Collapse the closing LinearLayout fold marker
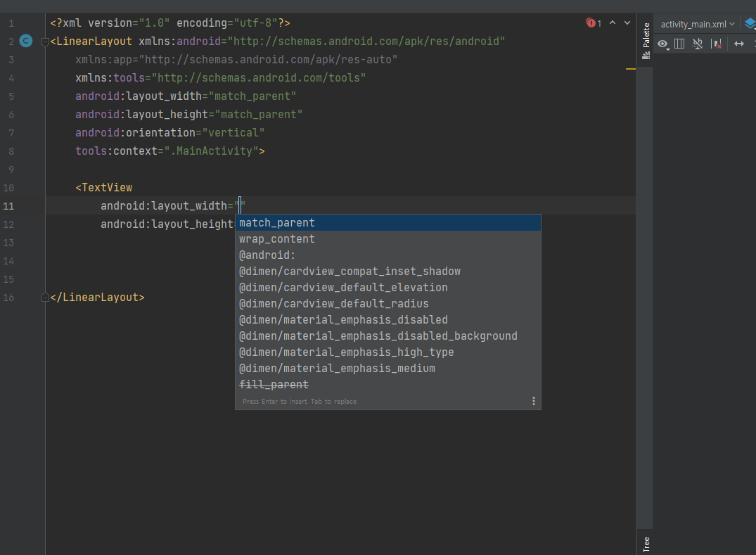The image size is (756, 555). click(45, 298)
